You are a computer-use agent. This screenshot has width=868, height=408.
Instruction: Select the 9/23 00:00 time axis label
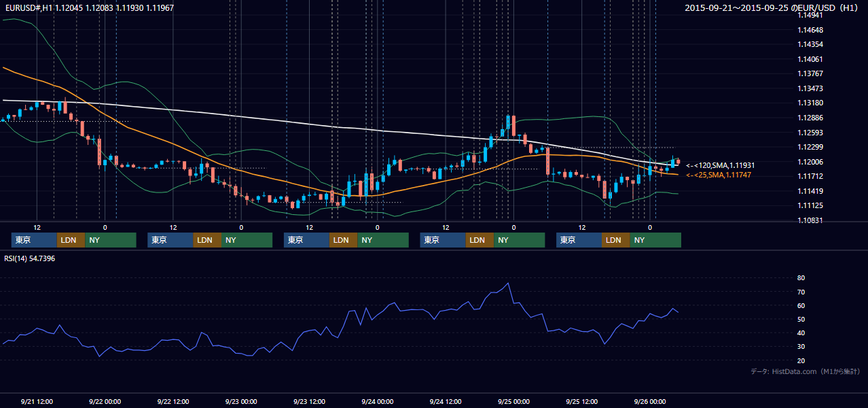pos(241,401)
